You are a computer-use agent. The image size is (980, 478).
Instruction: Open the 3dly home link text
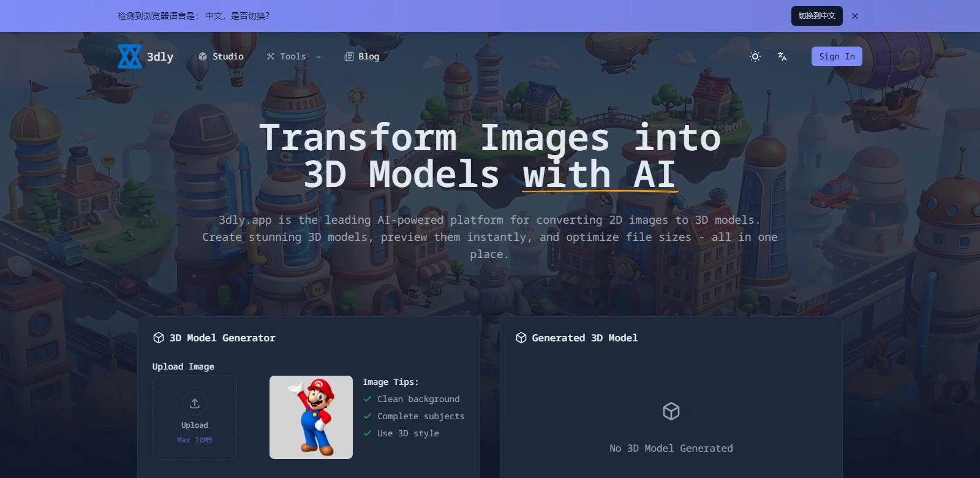point(160,56)
